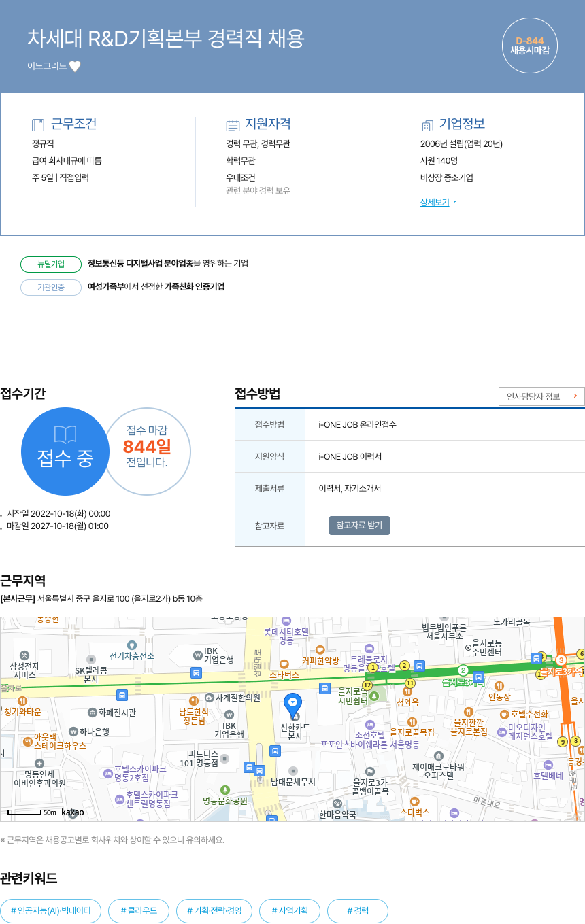Click the job title 차세대 R&D기획본부 경력직 채용

(166, 39)
